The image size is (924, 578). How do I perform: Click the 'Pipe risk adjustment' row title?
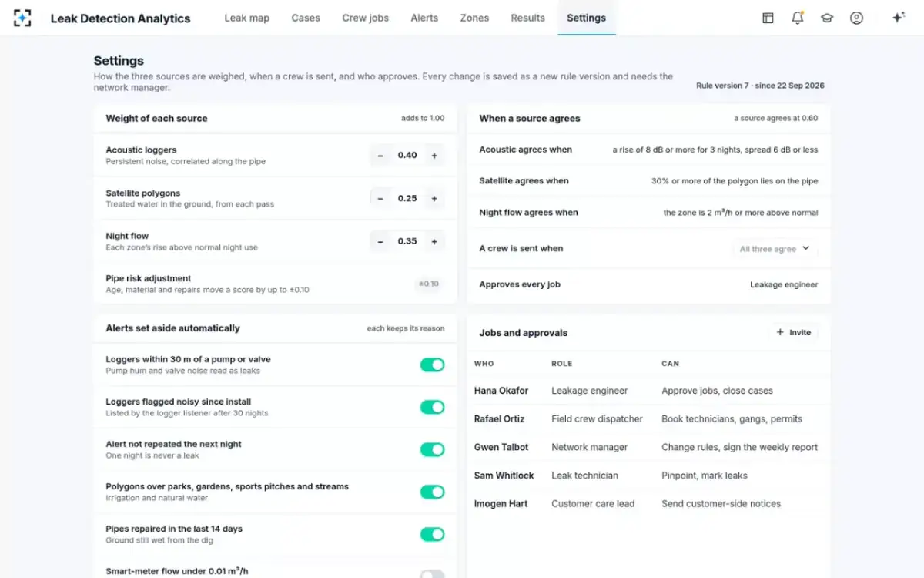tap(149, 278)
